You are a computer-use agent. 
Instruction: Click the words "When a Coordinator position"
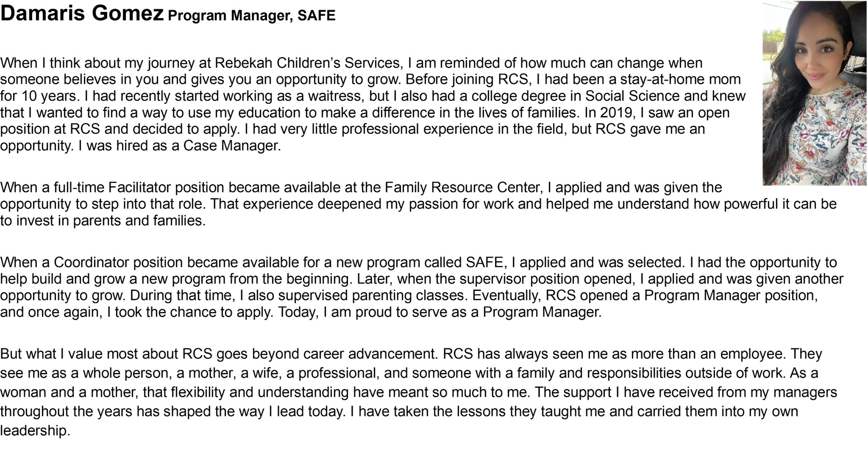click(x=92, y=262)
